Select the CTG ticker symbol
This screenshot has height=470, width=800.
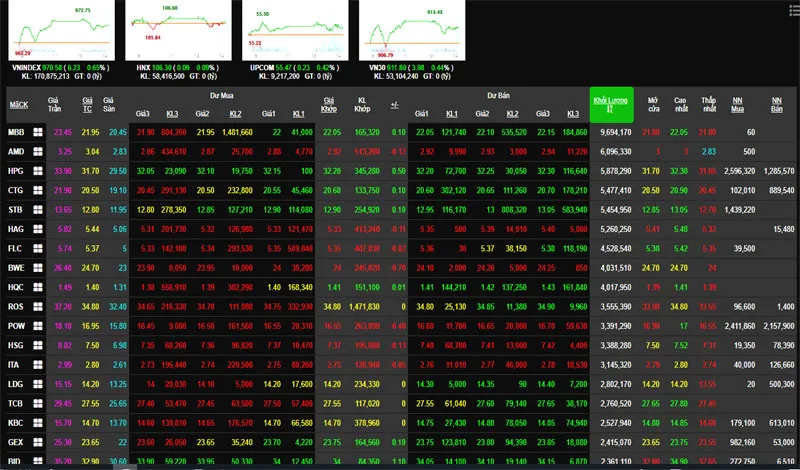coord(15,190)
